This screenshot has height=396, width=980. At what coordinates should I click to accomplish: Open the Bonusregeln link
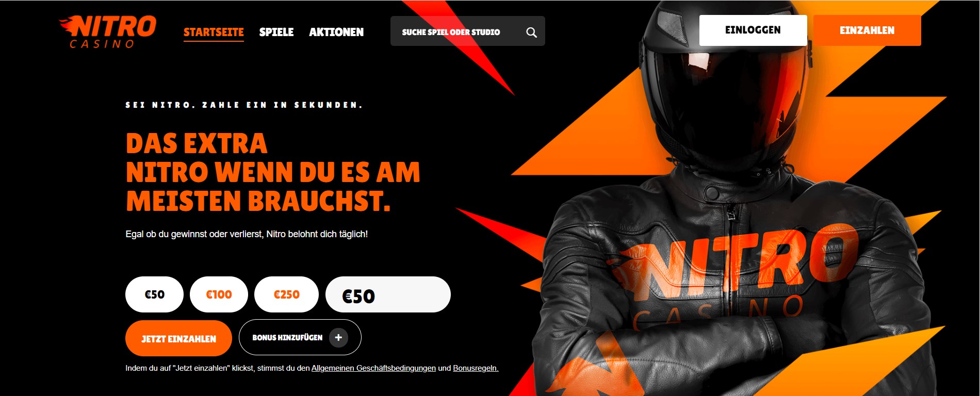(x=476, y=368)
